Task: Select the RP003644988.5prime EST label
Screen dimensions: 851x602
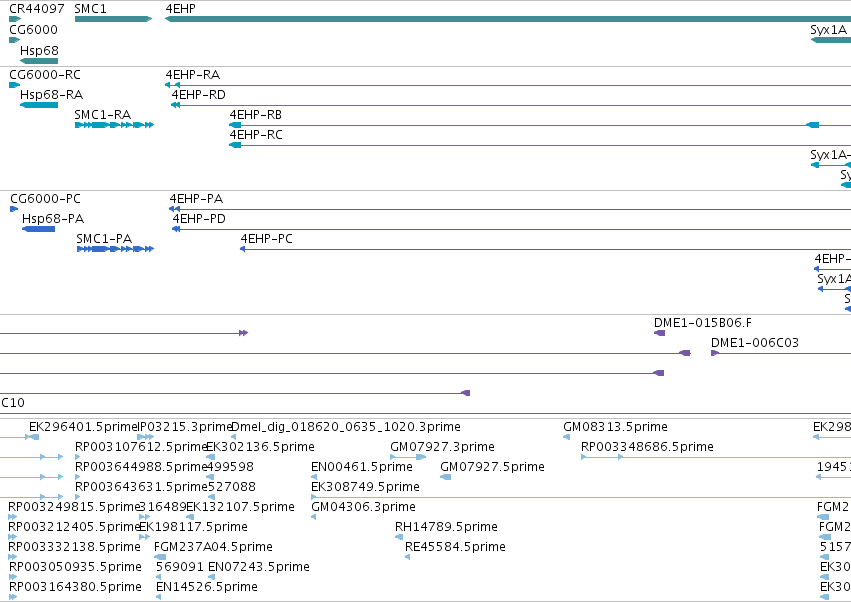Action: tap(141, 467)
